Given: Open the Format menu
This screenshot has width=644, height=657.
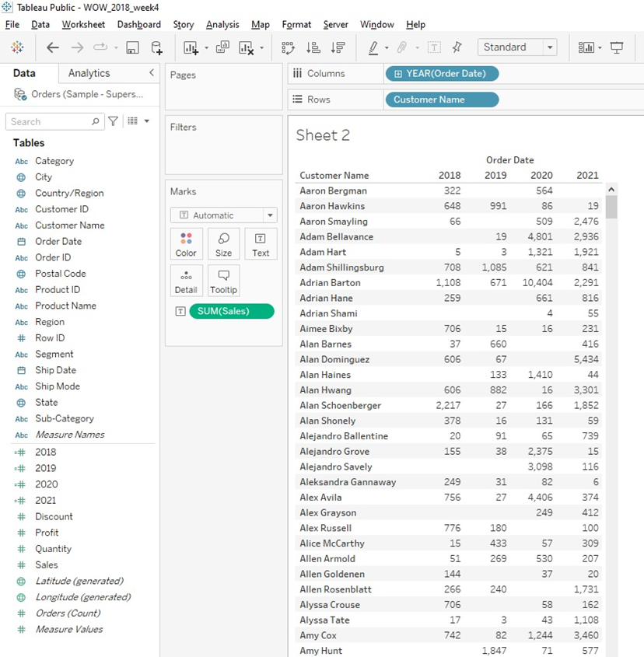Looking at the screenshot, I should point(296,24).
